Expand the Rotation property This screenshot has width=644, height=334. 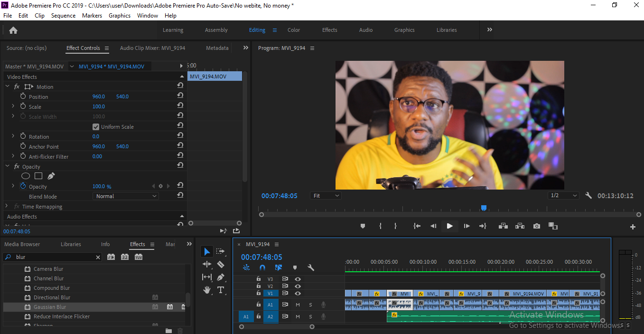[13, 136]
